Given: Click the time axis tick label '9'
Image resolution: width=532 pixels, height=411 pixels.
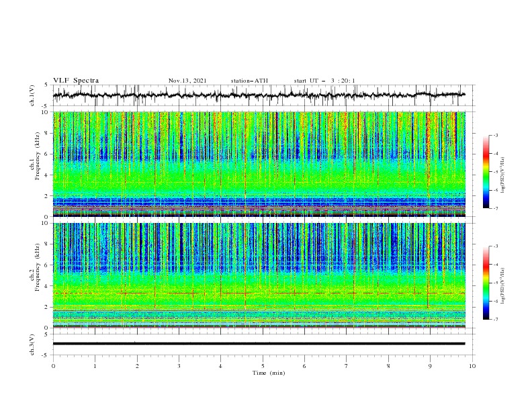Looking at the screenshot, I should 430,366.
